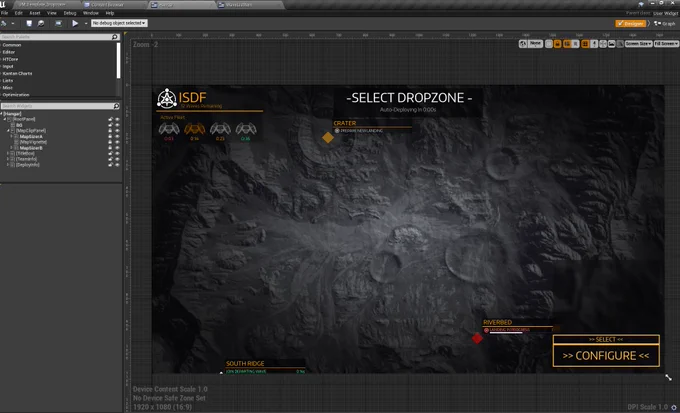The width and height of the screenshot is (680, 413).
Task: Switch to Graph mode
Action: tap(665, 23)
